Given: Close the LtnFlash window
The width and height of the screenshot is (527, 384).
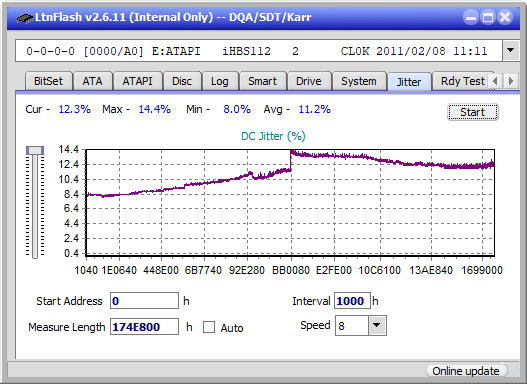Looking at the screenshot, I should 505,17.
